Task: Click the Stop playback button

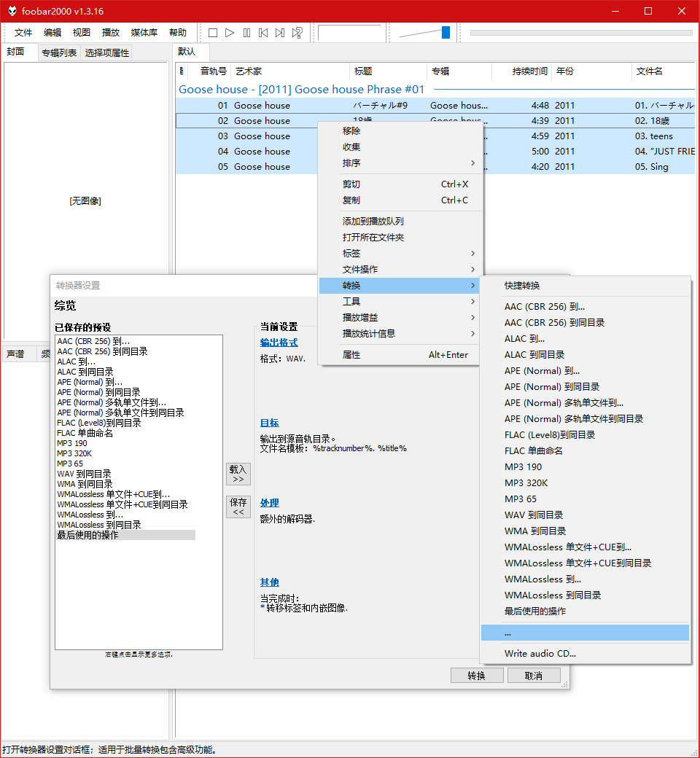Action: coord(213,33)
